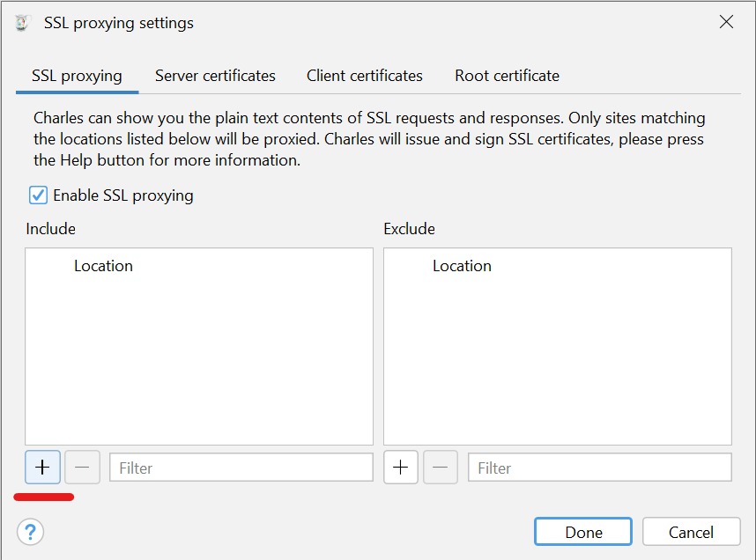Screen dimensions: 756x560
Task: Open the Server certificates tab
Action: (215, 76)
